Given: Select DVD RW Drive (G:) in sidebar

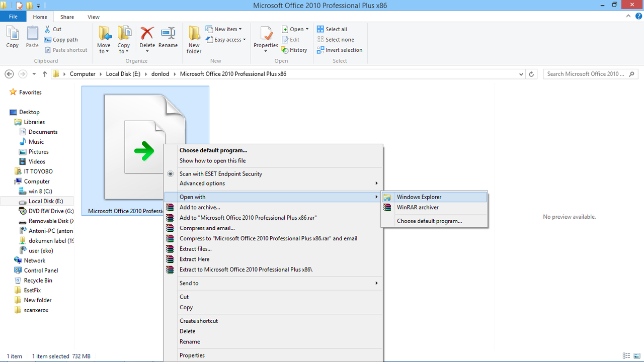Looking at the screenshot, I should [x=46, y=211].
